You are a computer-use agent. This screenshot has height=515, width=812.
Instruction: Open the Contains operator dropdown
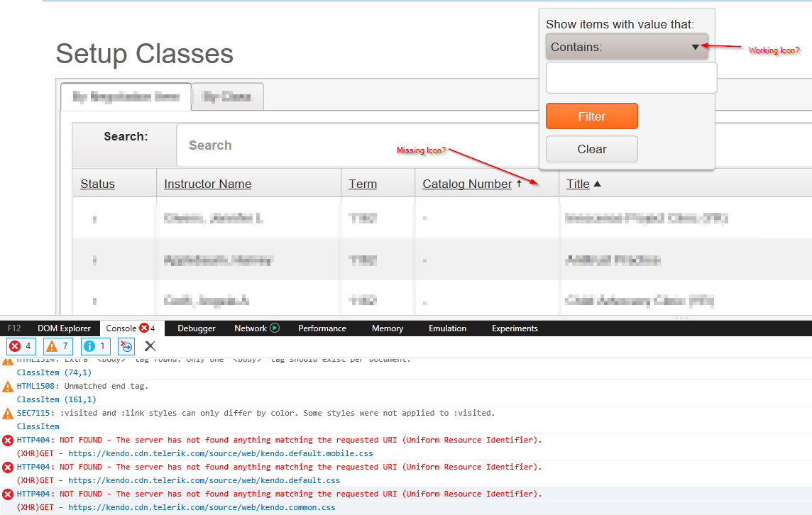[627, 47]
